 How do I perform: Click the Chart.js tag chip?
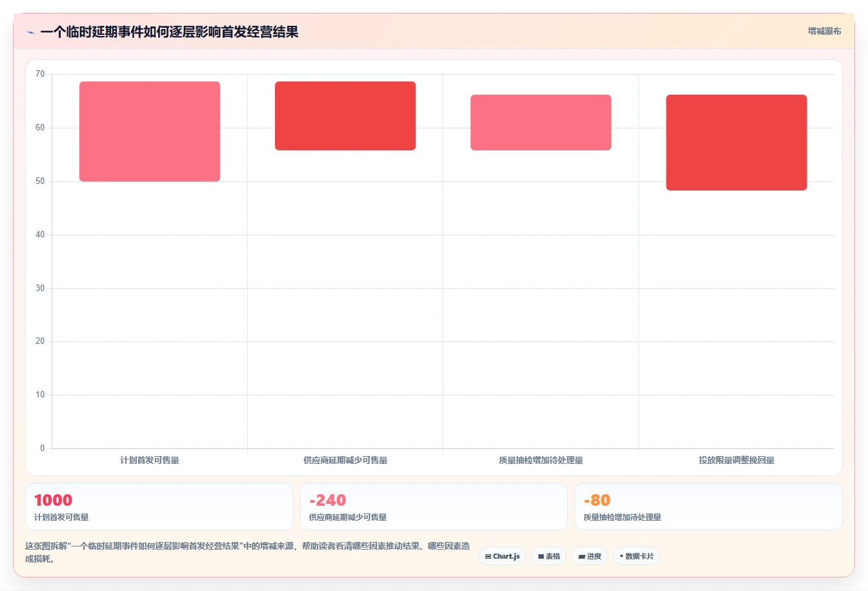tap(502, 556)
